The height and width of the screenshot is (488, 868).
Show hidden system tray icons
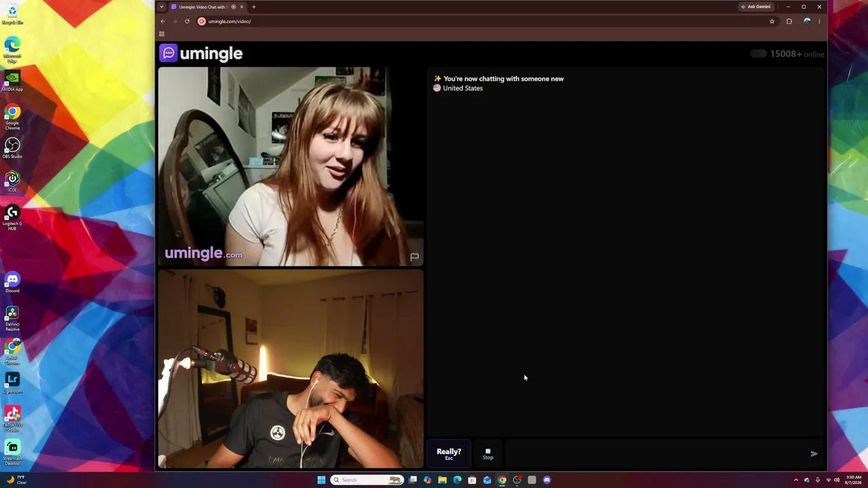796,480
